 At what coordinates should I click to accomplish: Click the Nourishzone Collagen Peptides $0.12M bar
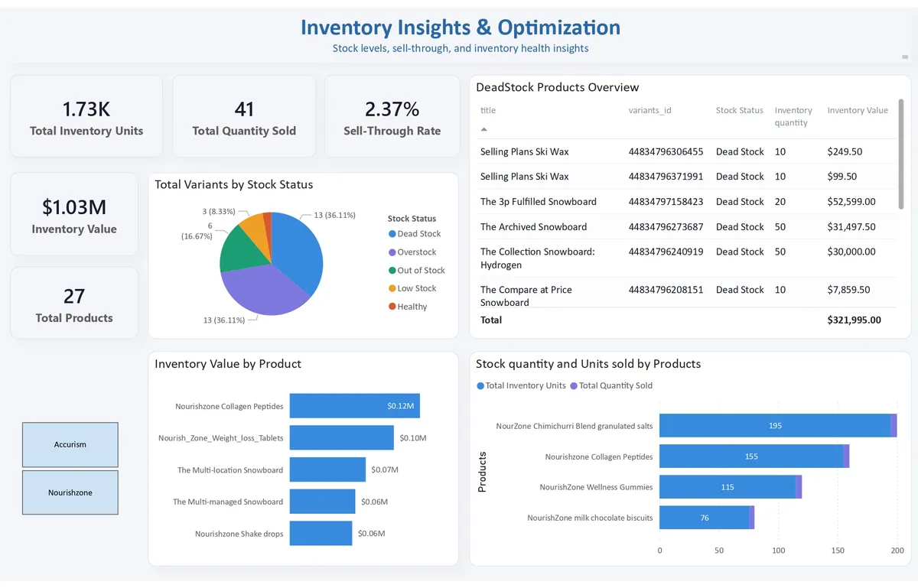pyautogui.click(x=355, y=406)
